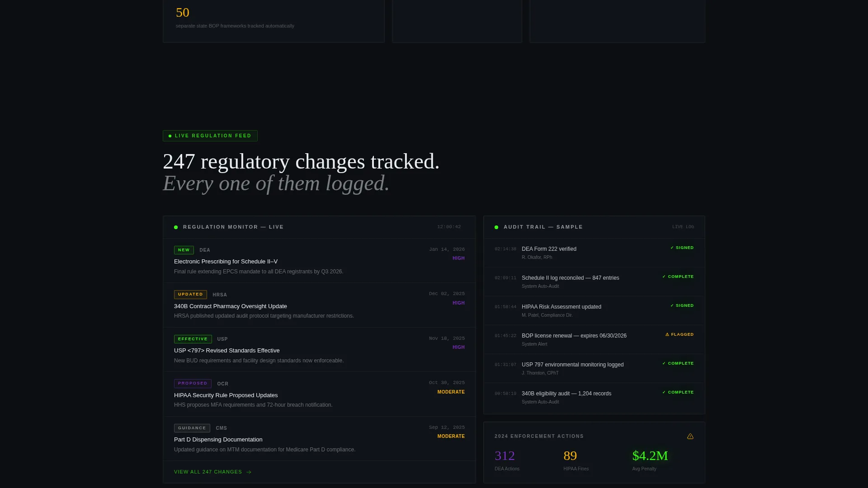This screenshot has height=488, width=868.
Task: Click the 01:45:22 timestamp in the audit trail
Action: 505,336
